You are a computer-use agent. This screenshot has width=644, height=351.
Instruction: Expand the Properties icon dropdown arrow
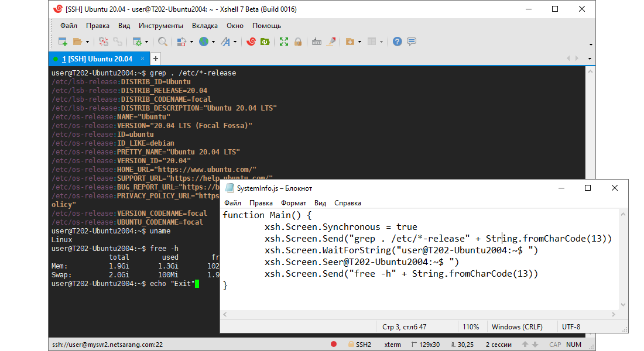click(146, 42)
